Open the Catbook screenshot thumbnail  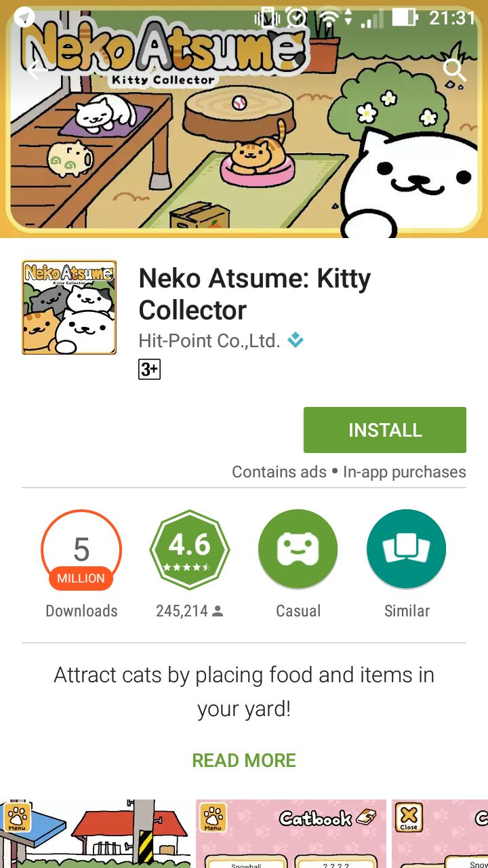[291, 833]
